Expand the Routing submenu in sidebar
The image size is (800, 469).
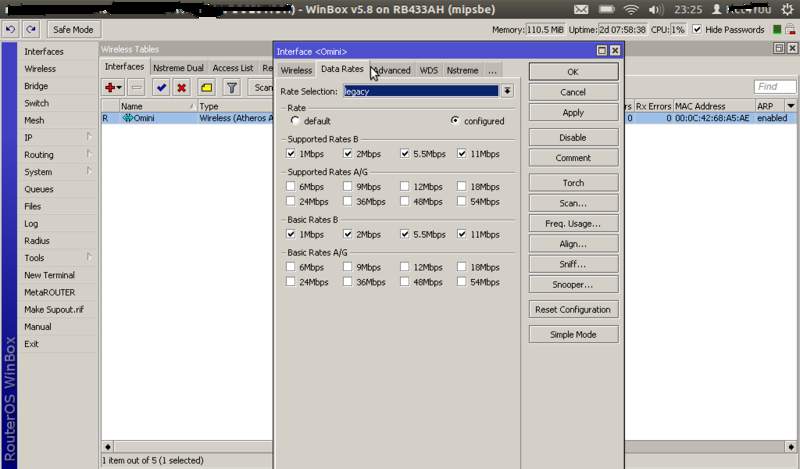(x=89, y=154)
